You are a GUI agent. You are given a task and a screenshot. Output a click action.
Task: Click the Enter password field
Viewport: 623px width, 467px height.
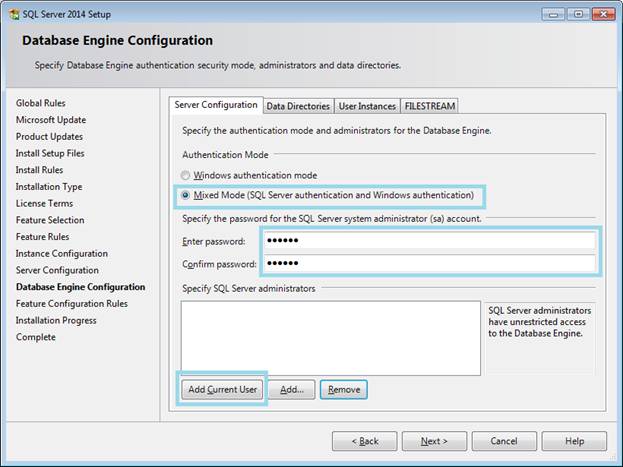pyautogui.click(x=430, y=240)
